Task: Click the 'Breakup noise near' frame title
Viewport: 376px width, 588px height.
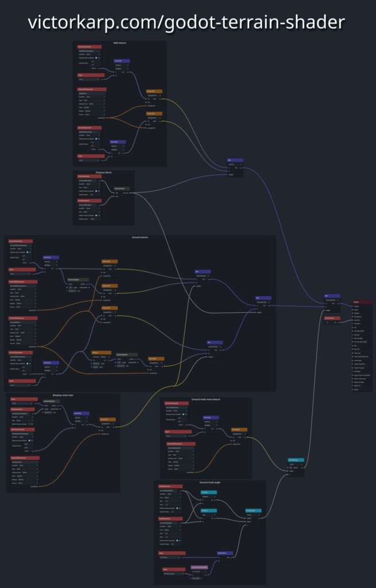Action: 63,395
